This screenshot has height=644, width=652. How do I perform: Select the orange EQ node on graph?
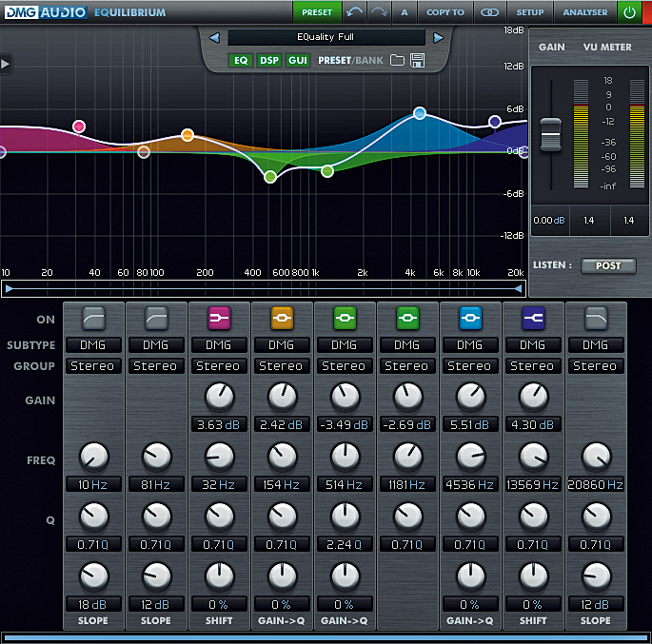(x=188, y=135)
